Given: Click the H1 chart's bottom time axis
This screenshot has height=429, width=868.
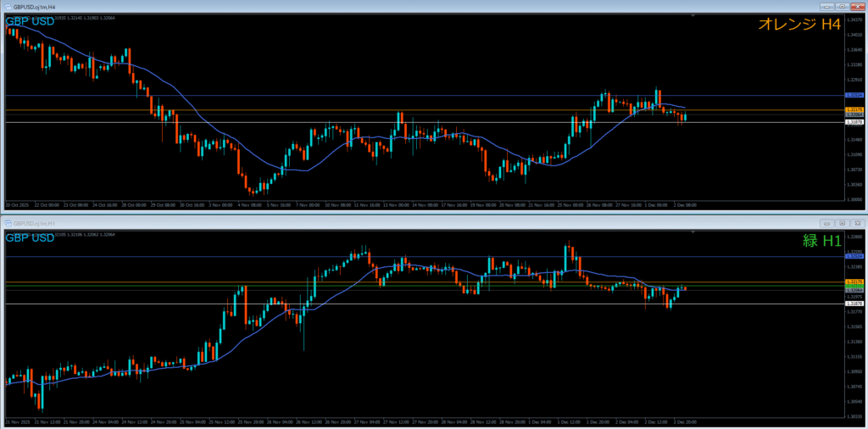Looking at the screenshot, I should [339, 421].
